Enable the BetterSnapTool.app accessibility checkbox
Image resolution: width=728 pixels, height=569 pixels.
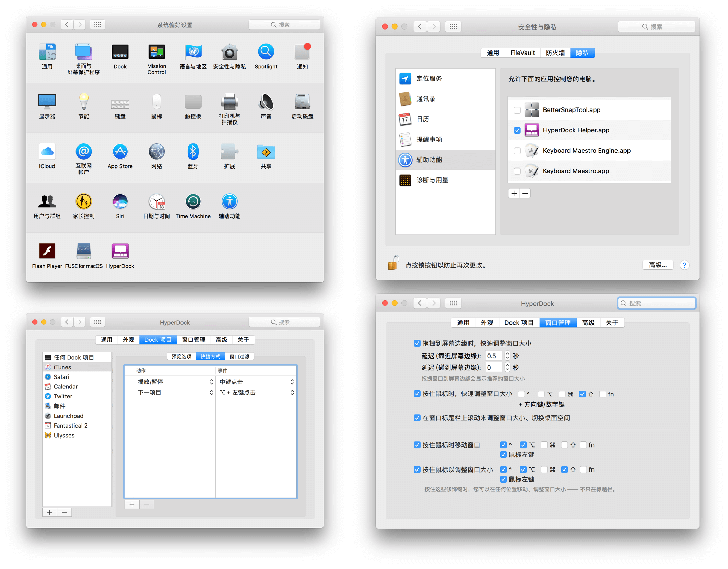tap(517, 110)
